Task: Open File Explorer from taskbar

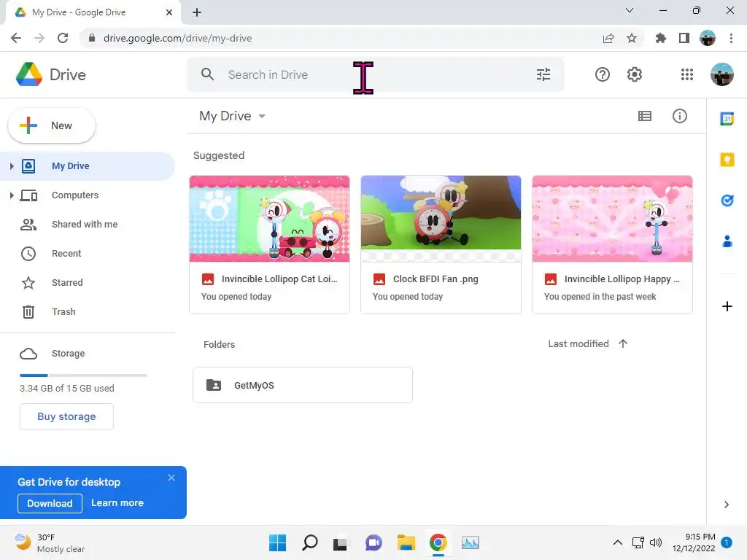Action: [x=406, y=542]
